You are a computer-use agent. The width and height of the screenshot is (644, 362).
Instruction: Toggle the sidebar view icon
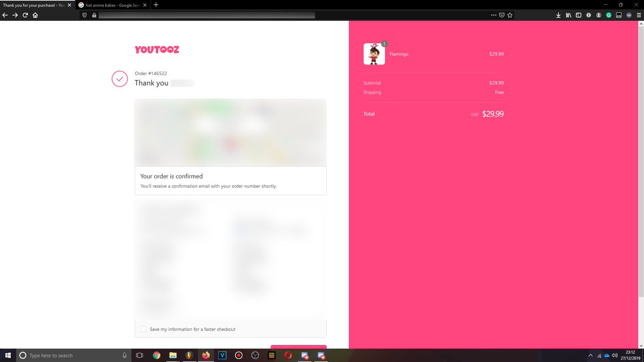click(x=579, y=15)
